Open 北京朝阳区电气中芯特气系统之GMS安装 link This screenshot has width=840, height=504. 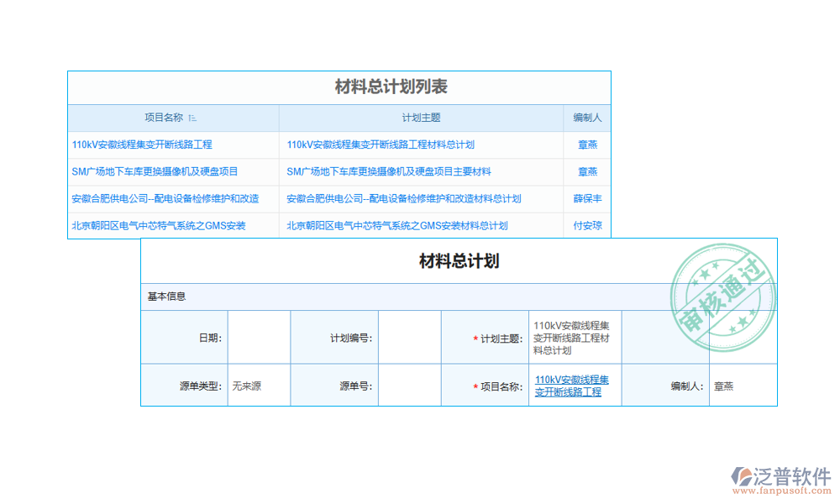tap(159, 225)
